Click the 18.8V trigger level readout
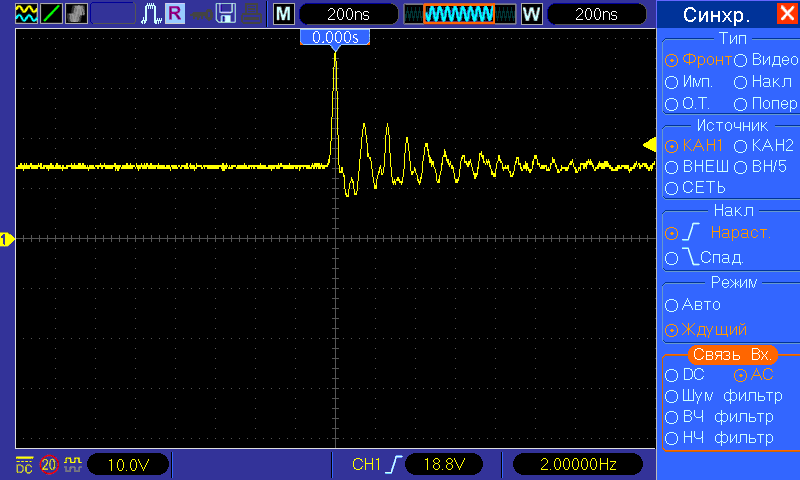800x480 pixels. pos(444,464)
